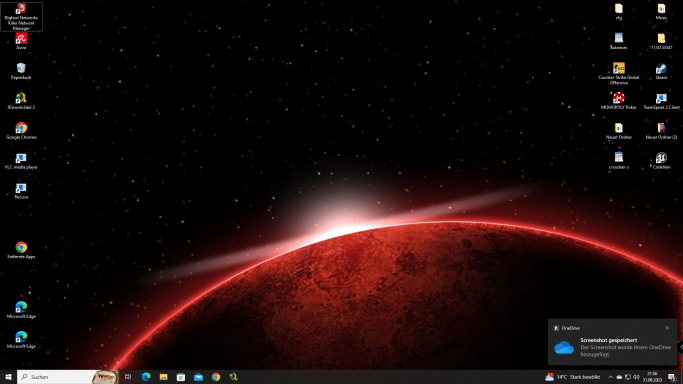The width and height of the screenshot is (683, 384).
Task: Open the Mail app from taskbar
Action: tap(198, 377)
